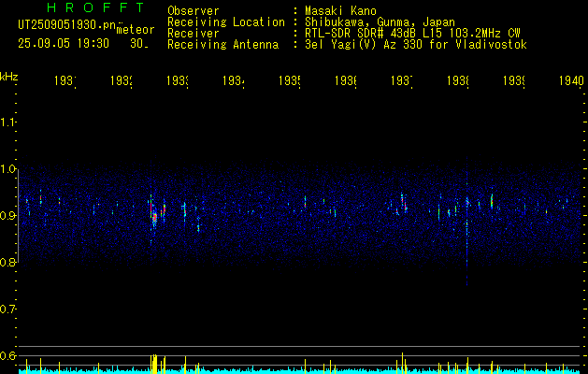Image resolution: width=588 pixels, height=374 pixels.
Task: Click the word meteor under the filename
Action: tap(136, 30)
